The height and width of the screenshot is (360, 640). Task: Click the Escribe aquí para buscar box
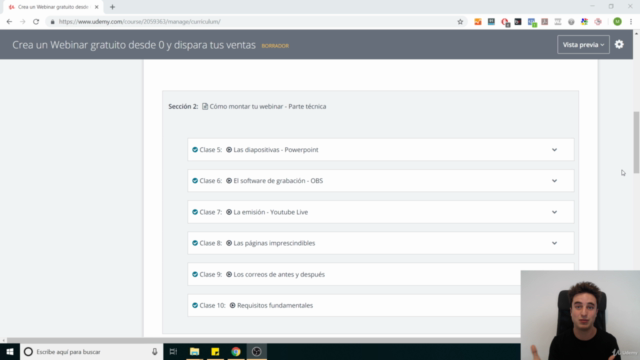point(91,351)
